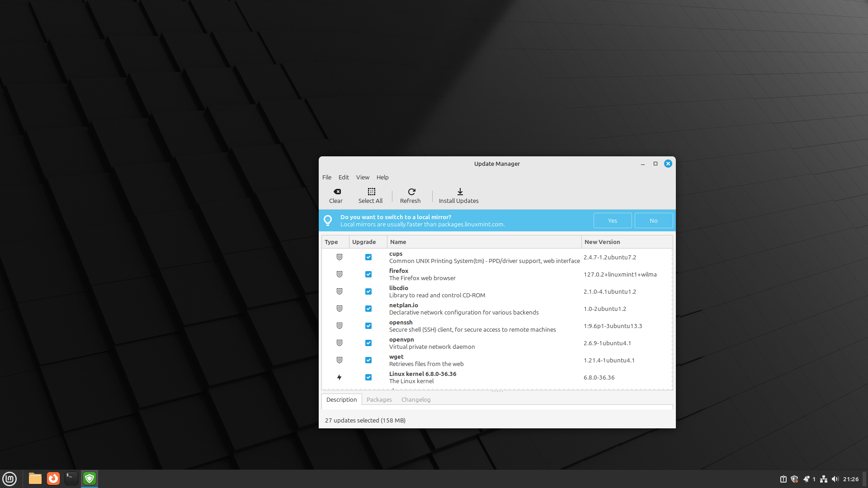Image resolution: width=868 pixels, height=488 pixels.
Task: Click the shield icon next to the cups update
Action: point(339,257)
